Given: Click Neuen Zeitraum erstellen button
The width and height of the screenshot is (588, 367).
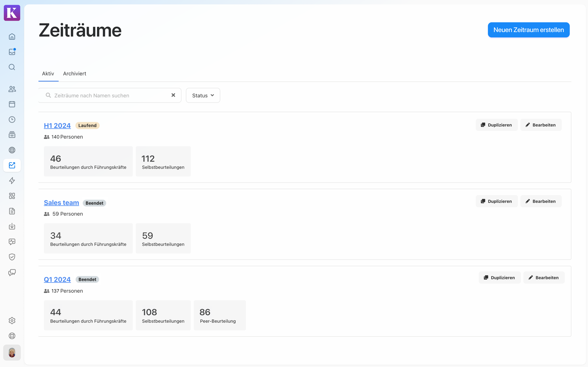Looking at the screenshot, I should pos(528,30).
